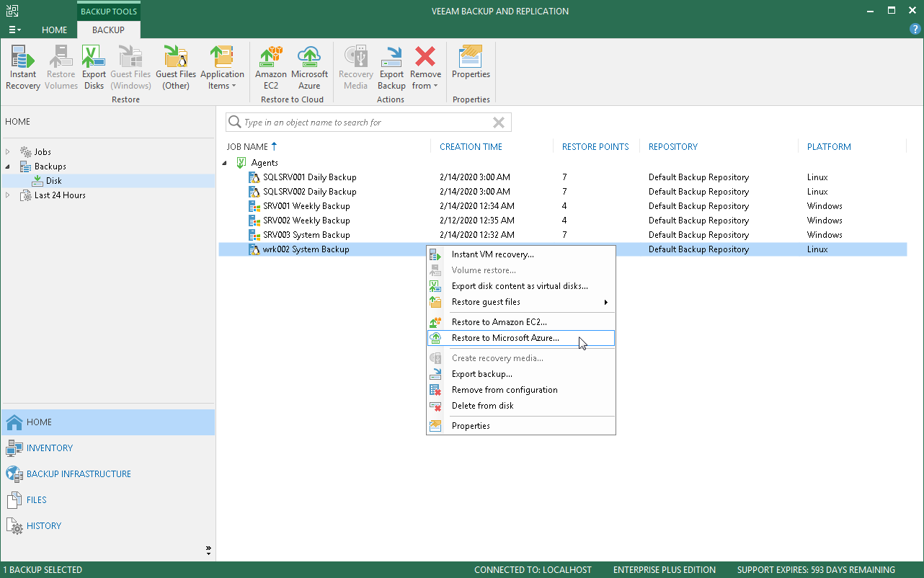The image size is (924, 578).
Task: Click the Export Disks ribbon icon
Action: [94, 68]
